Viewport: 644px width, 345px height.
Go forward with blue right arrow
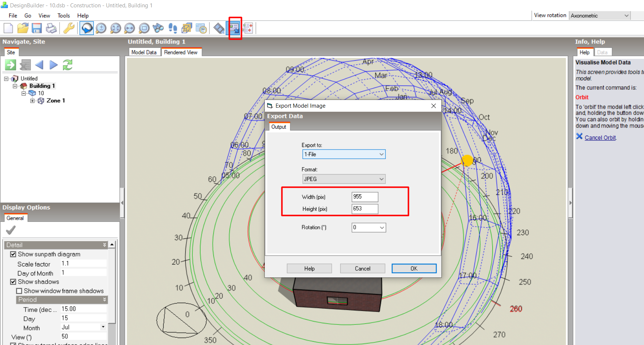coord(54,65)
